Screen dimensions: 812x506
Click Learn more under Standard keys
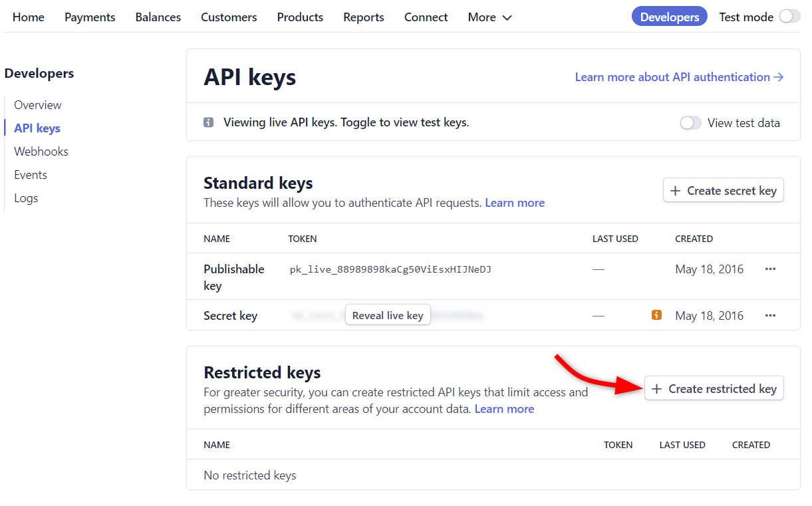[515, 203]
